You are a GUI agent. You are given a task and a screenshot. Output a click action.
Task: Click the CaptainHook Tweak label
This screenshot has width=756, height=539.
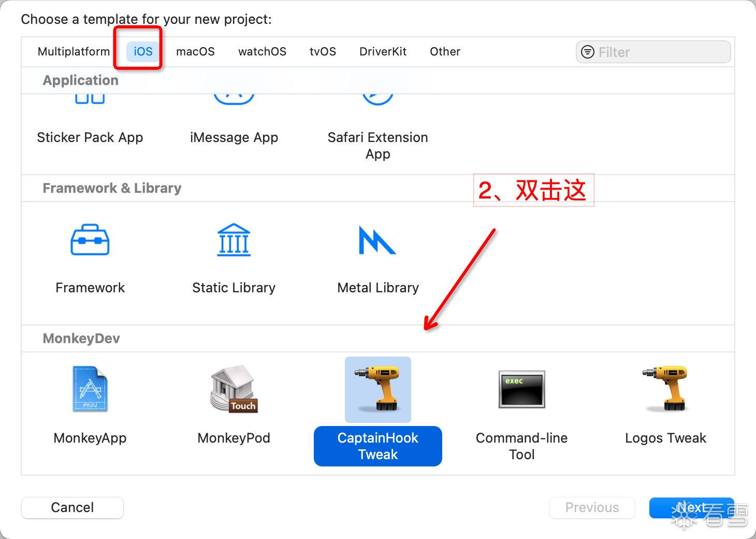click(x=378, y=446)
